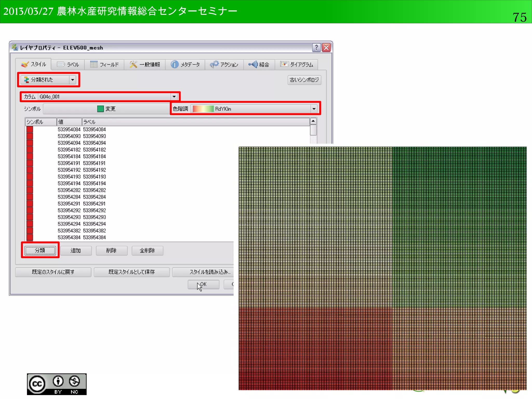Click the シンボル 変更 button

tap(106, 109)
